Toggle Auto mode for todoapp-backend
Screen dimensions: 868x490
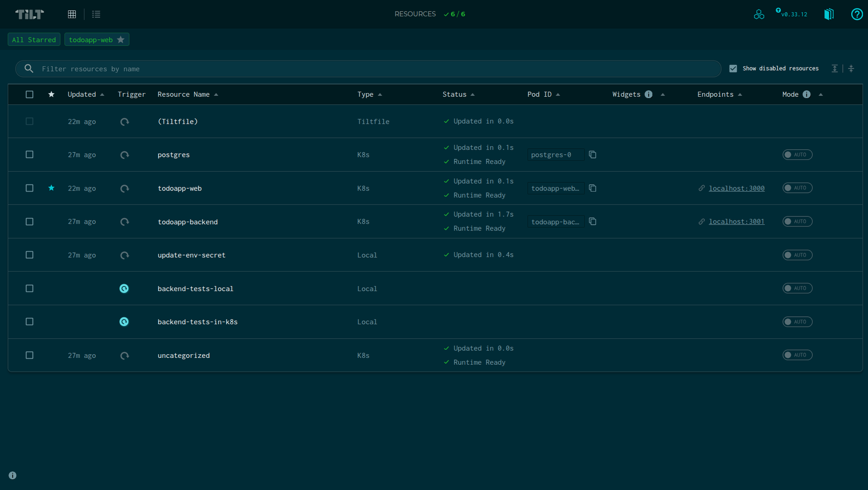798,222
